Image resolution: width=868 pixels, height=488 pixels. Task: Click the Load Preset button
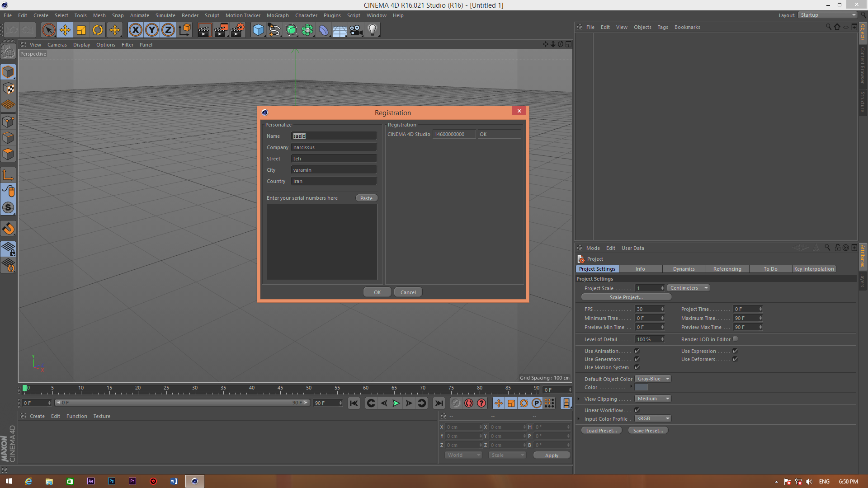click(601, 431)
